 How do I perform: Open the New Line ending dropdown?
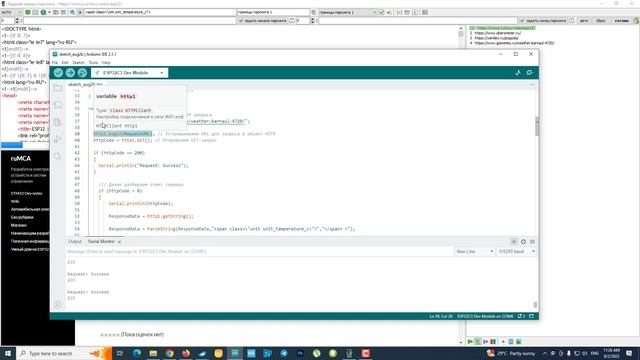click(474, 251)
